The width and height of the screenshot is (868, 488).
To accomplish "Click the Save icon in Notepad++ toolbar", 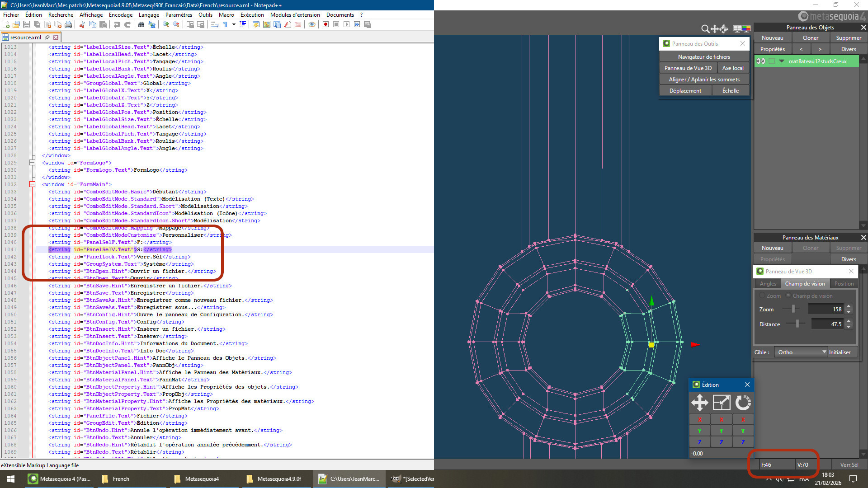I will click(27, 24).
